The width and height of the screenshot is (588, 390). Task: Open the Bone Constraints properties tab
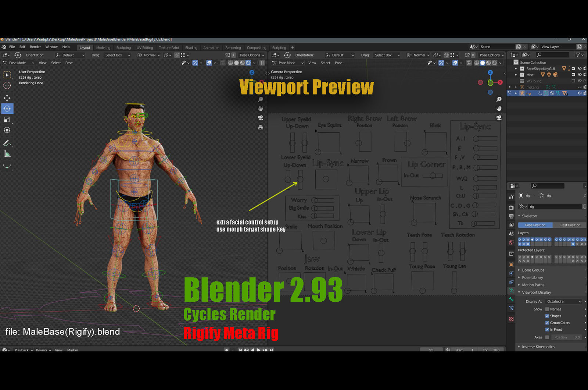pyautogui.click(x=511, y=308)
